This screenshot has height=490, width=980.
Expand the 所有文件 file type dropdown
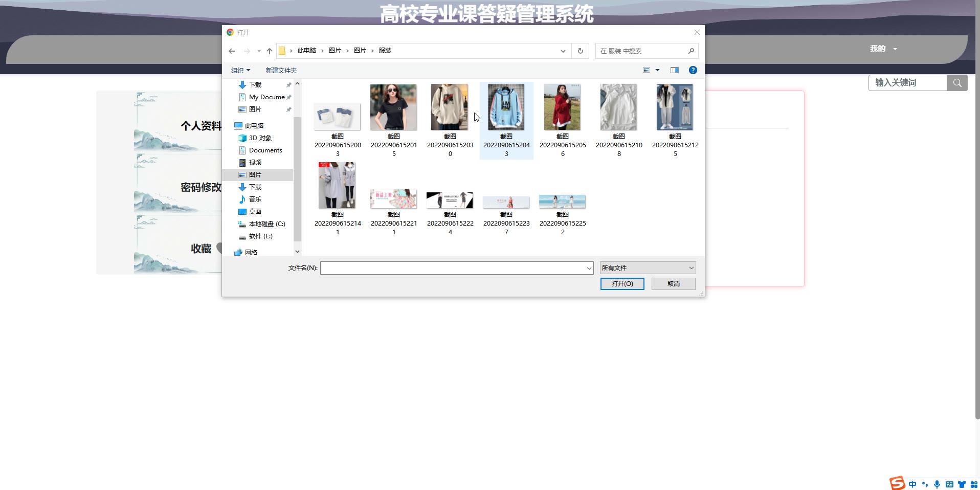pyautogui.click(x=691, y=268)
